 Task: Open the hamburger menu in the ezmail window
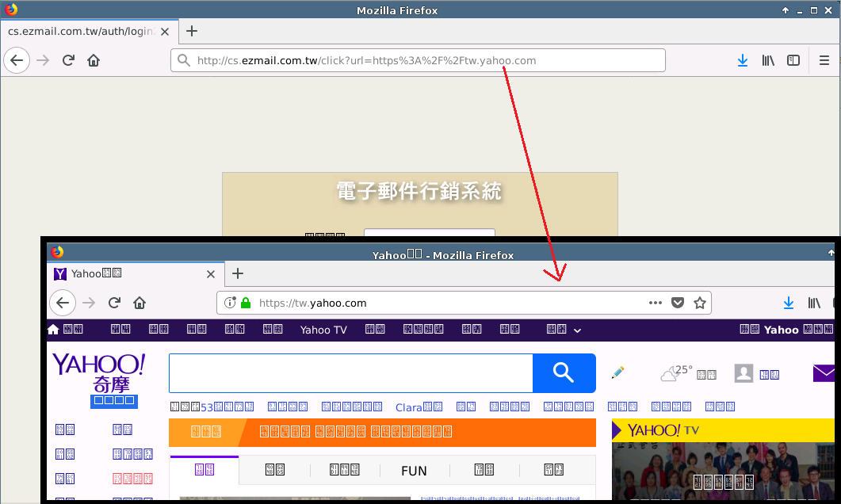[x=824, y=60]
